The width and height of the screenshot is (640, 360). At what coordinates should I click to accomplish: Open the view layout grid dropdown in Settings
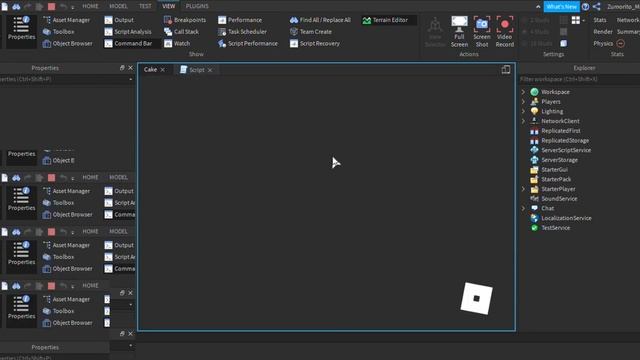[x=578, y=20]
